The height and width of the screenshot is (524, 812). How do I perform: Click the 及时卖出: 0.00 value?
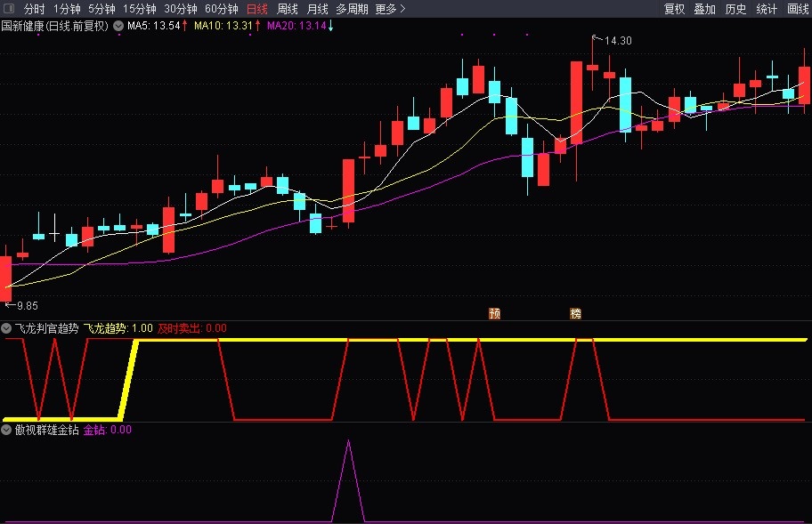(x=192, y=328)
